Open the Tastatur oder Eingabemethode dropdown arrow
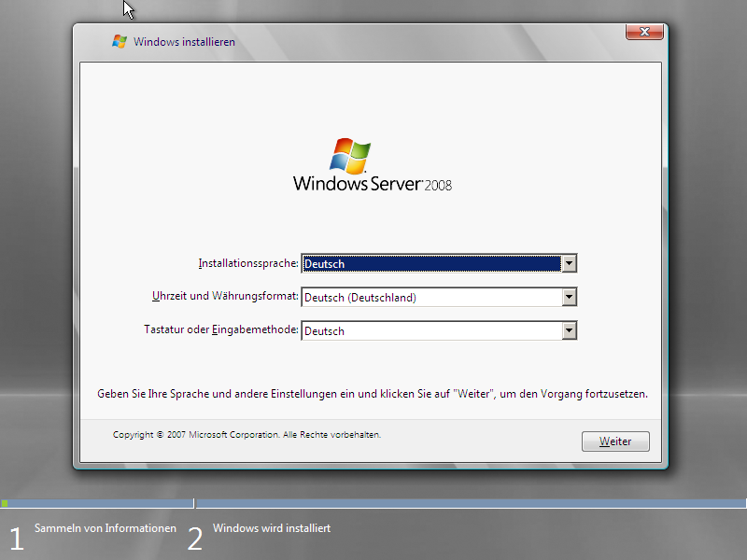The image size is (747, 560). tap(569, 331)
